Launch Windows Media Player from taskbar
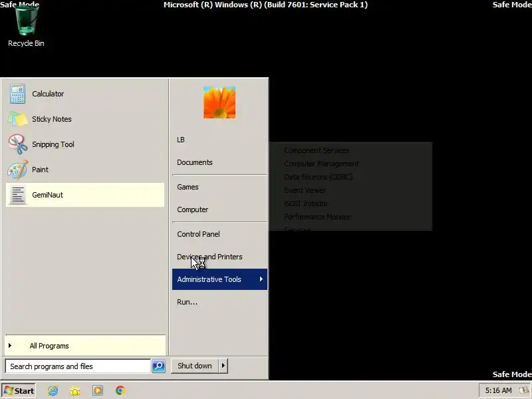 (98, 390)
